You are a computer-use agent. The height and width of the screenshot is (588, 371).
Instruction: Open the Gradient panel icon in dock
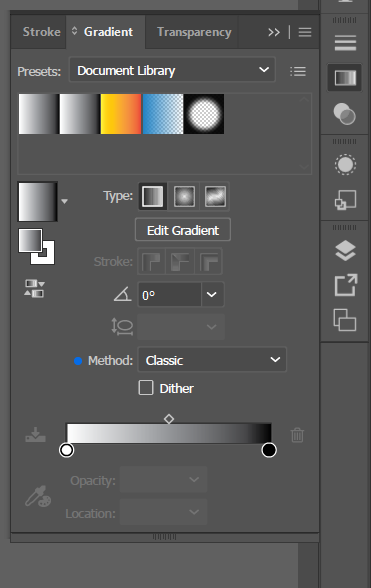point(345,78)
